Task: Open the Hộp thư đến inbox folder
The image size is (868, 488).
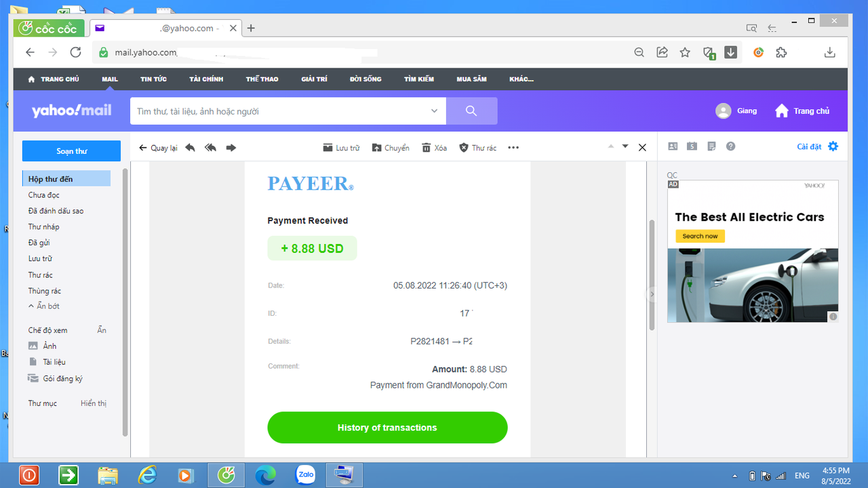Action: coord(66,179)
